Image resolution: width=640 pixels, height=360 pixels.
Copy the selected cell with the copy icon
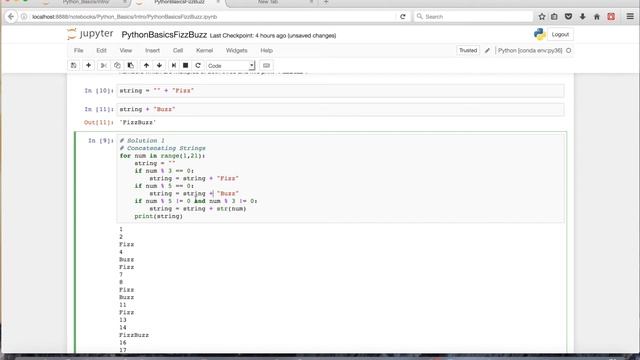pyautogui.click(x=117, y=65)
